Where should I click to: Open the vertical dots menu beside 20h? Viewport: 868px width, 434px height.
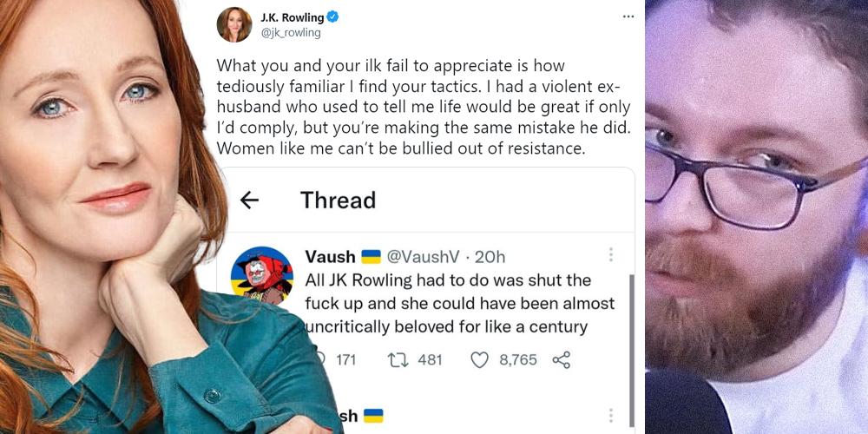[610, 255]
